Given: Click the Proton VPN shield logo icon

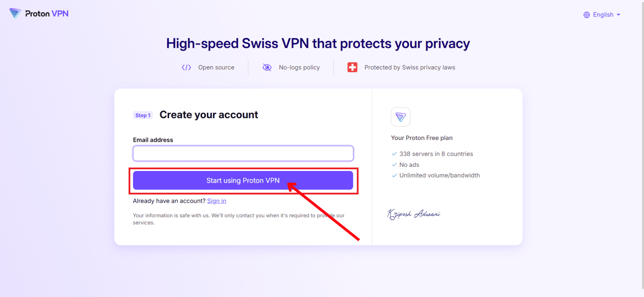Looking at the screenshot, I should (x=15, y=13).
